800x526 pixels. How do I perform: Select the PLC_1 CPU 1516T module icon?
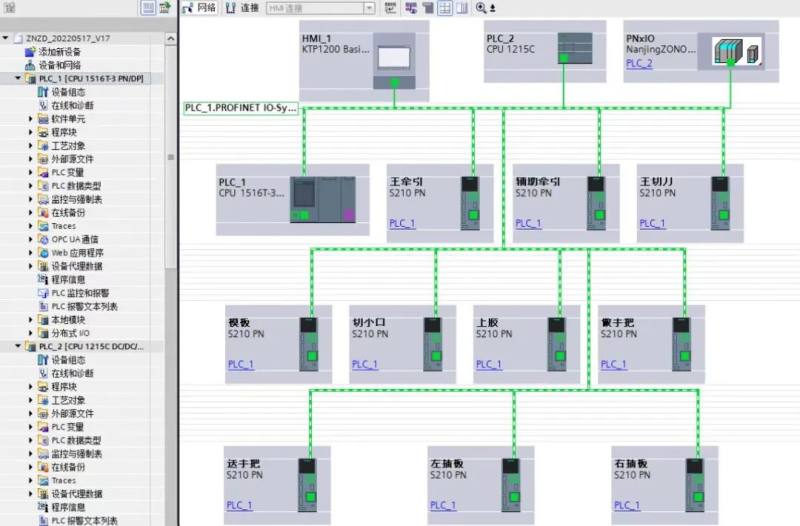click(321, 199)
